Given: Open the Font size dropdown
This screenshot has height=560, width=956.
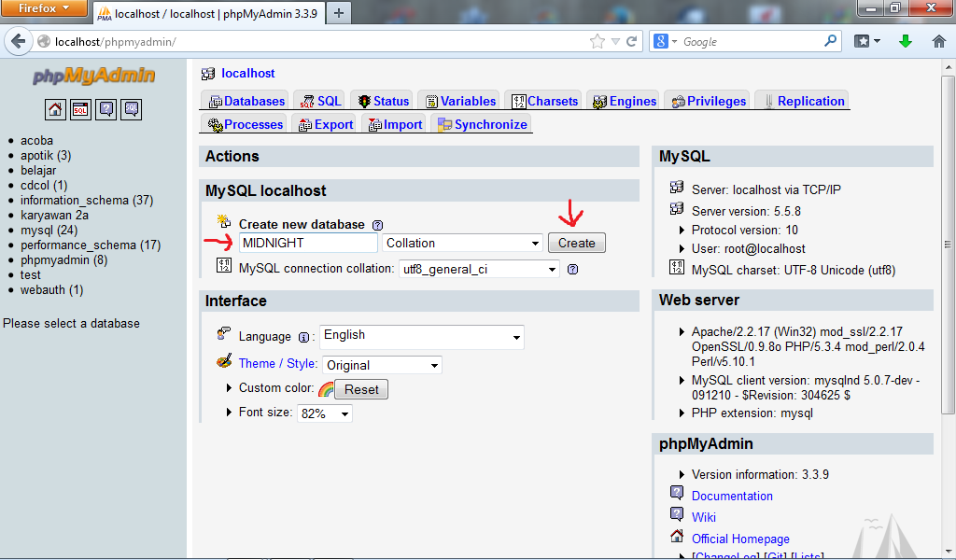Looking at the screenshot, I should tap(324, 413).
